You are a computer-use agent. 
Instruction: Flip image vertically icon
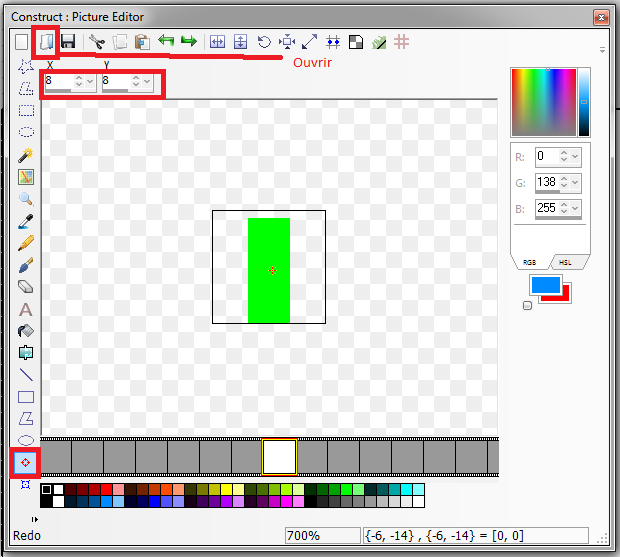click(240, 42)
